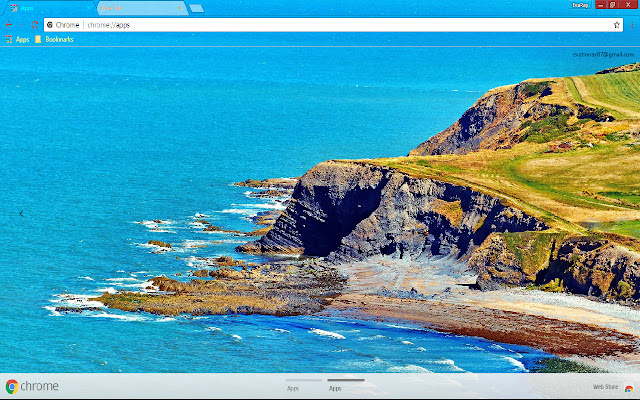Open the Bookmarks folder on bookmarks bar
640x400 pixels.
pos(54,39)
